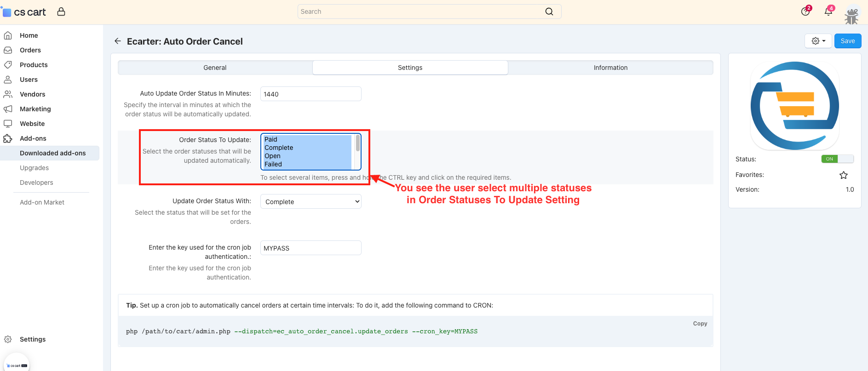Open Vendors in sidebar menu

33,94
